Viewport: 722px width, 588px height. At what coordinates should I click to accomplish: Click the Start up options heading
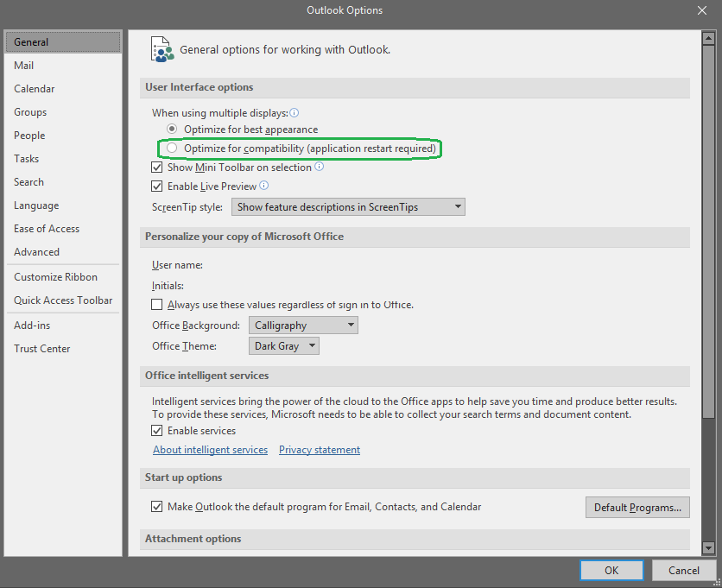tap(183, 477)
